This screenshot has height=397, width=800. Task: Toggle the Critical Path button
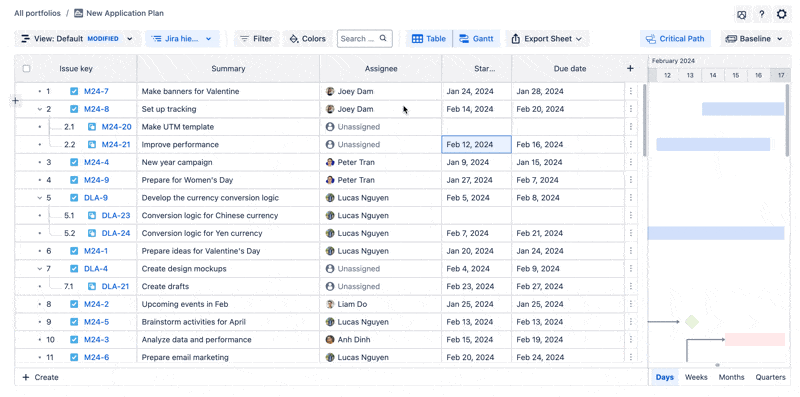coord(675,39)
